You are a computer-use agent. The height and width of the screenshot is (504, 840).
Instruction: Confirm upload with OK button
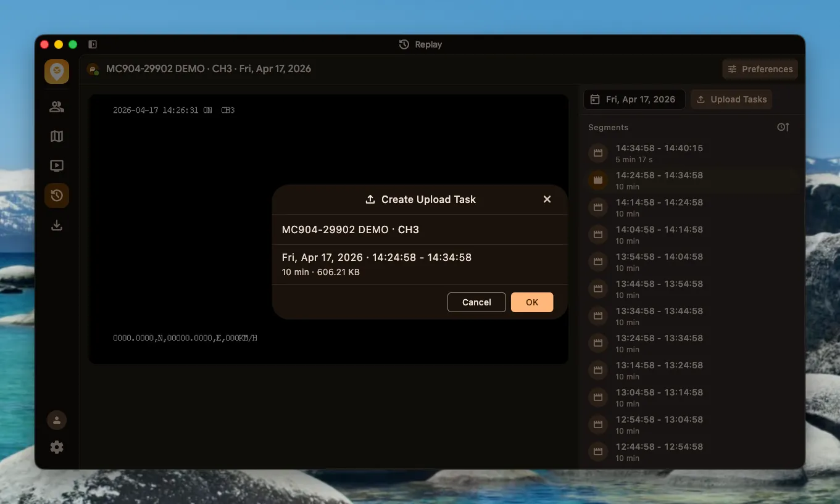(x=532, y=302)
